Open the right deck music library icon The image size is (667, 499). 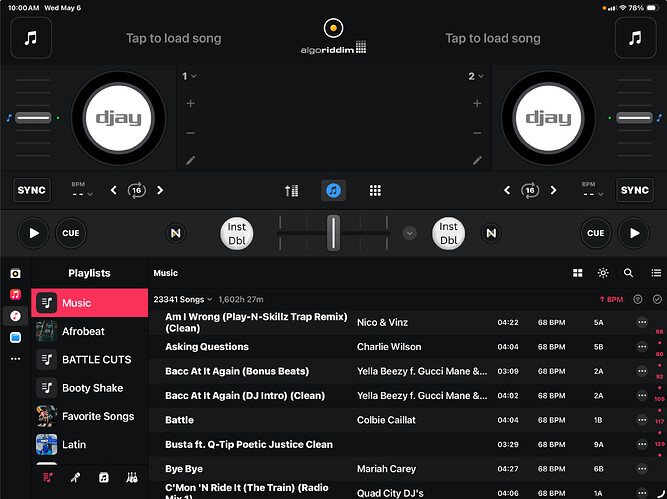[636, 38]
